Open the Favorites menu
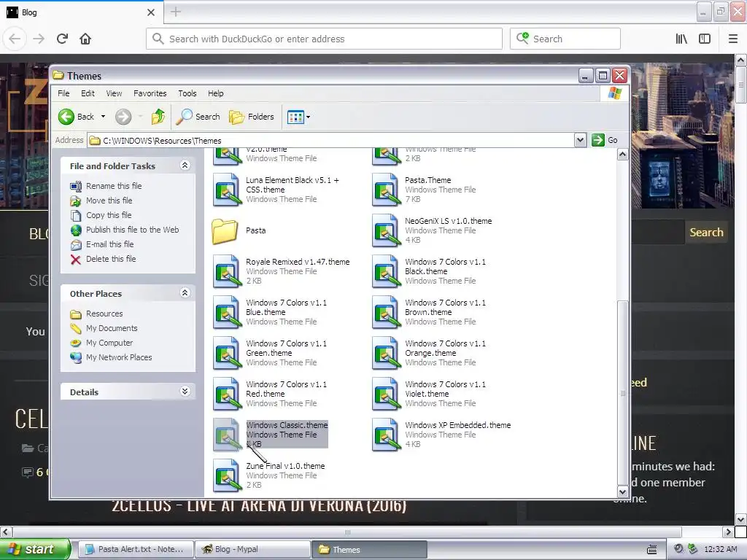 (x=150, y=93)
